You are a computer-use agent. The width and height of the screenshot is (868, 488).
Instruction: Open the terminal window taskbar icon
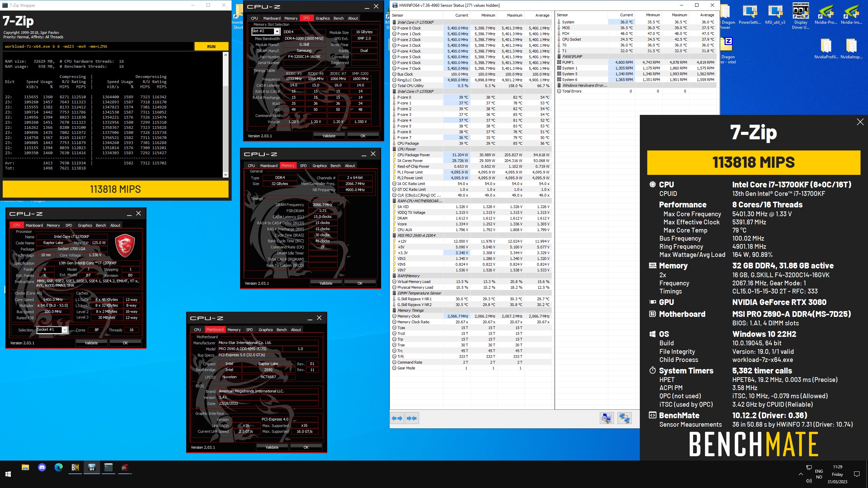coord(108,468)
